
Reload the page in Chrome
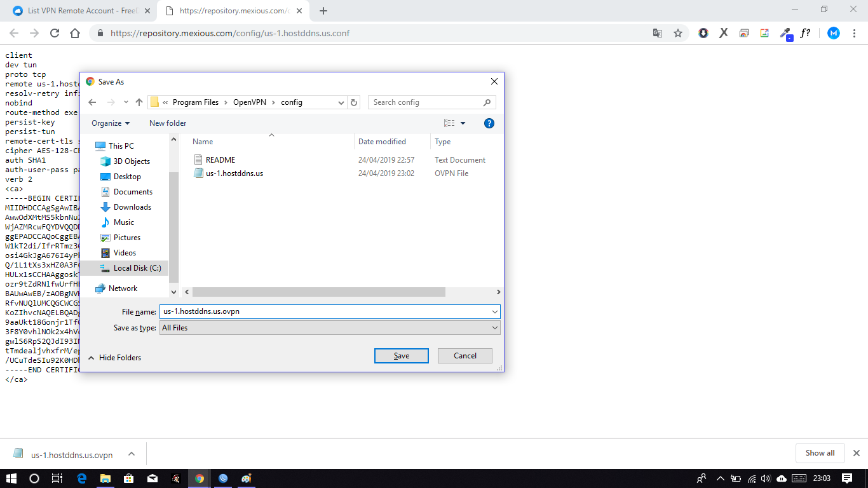pyautogui.click(x=55, y=34)
